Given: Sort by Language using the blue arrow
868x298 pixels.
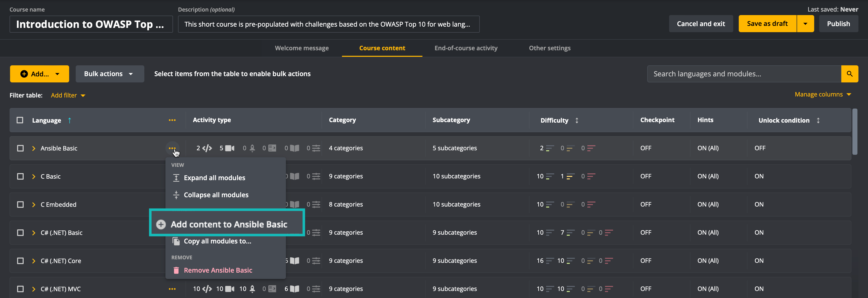Looking at the screenshot, I should tap(69, 120).
